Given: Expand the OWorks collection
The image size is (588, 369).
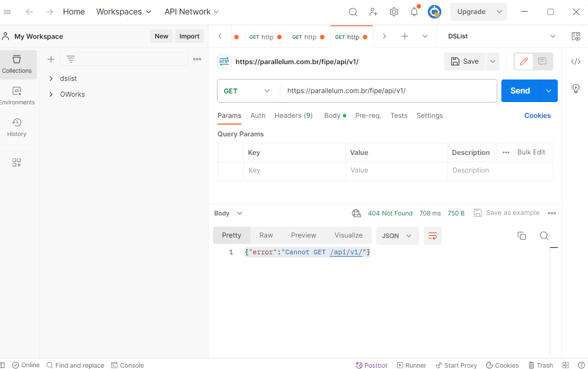Looking at the screenshot, I should (51, 94).
